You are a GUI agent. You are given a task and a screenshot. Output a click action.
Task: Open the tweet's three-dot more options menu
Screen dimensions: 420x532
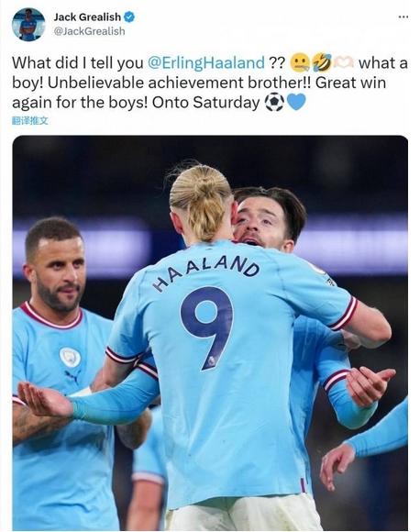403,17
